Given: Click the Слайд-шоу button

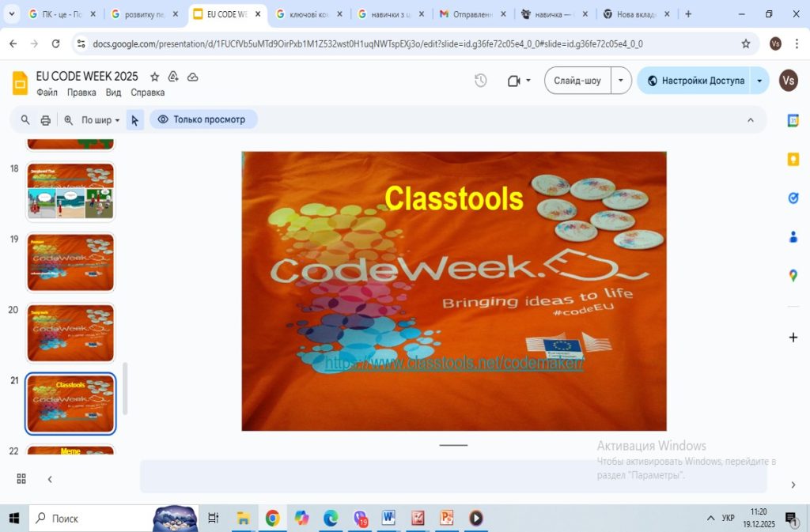Looking at the screenshot, I should 577,81.
